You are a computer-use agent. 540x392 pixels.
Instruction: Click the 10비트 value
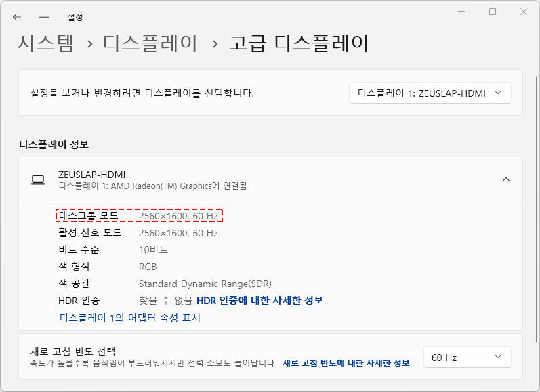[x=153, y=250]
